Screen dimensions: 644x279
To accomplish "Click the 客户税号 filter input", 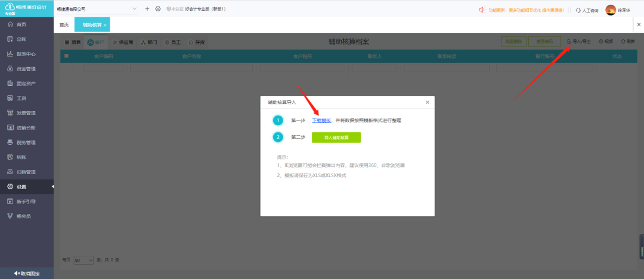I will 303,68.
